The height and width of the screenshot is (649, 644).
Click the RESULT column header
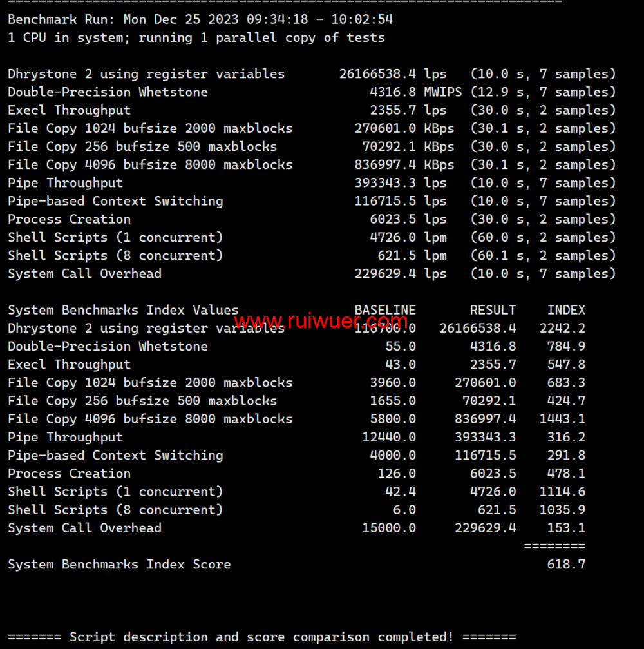pos(493,310)
